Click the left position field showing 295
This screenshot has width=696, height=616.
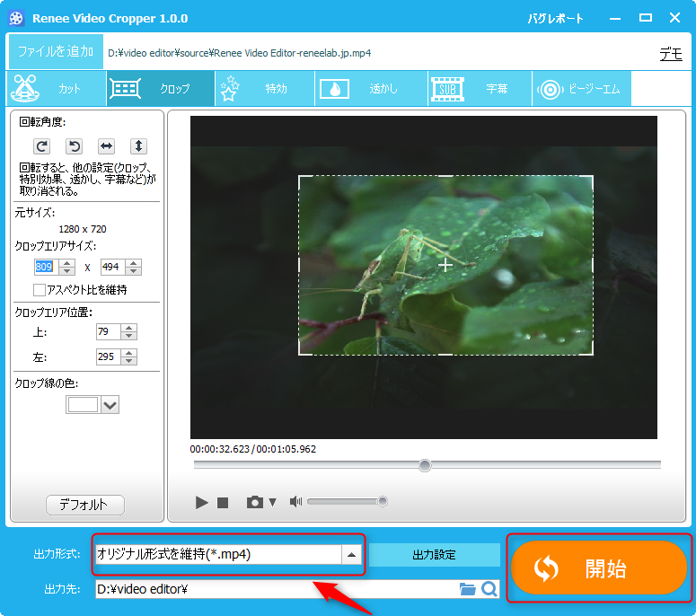pyautogui.click(x=109, y=356)
